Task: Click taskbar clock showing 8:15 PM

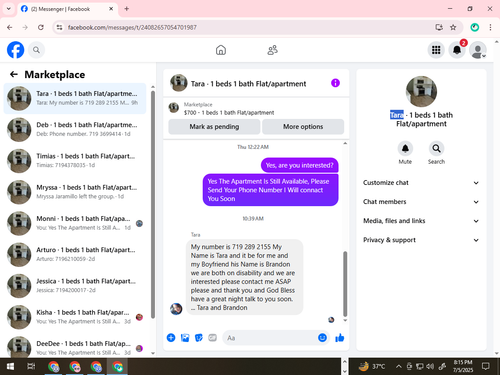Action: pos(463,366)
